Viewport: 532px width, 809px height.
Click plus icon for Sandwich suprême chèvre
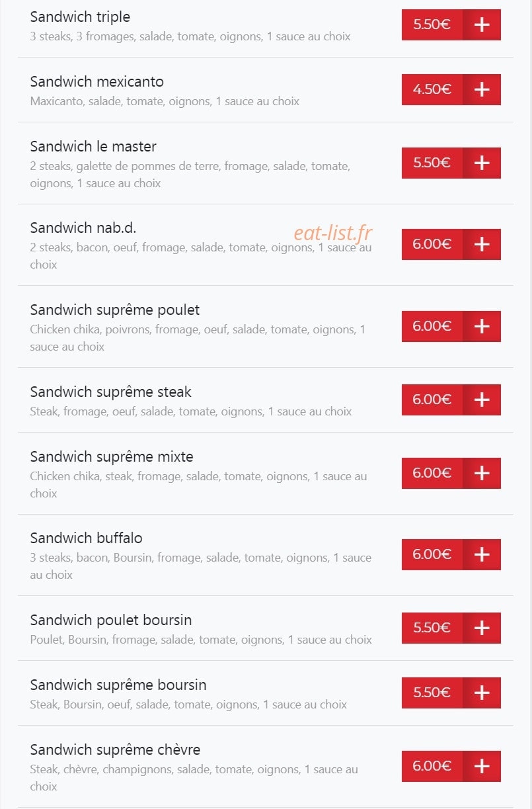coord(482,766)
